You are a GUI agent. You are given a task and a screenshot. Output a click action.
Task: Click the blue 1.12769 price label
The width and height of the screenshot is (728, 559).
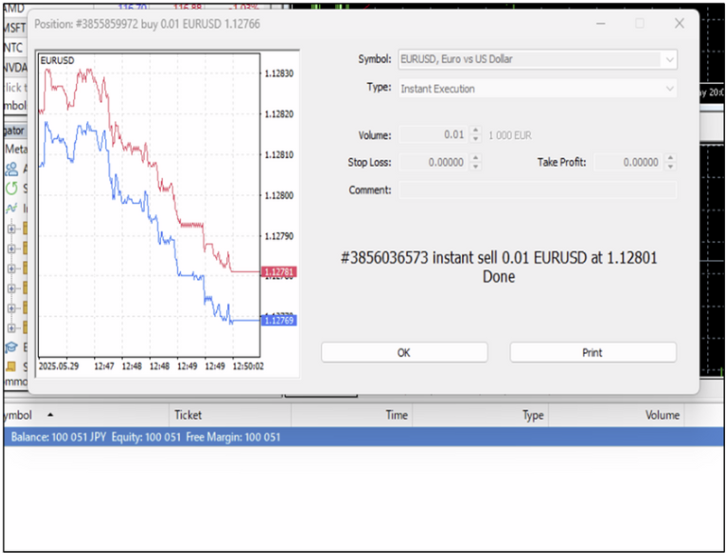tap(277, 320)
